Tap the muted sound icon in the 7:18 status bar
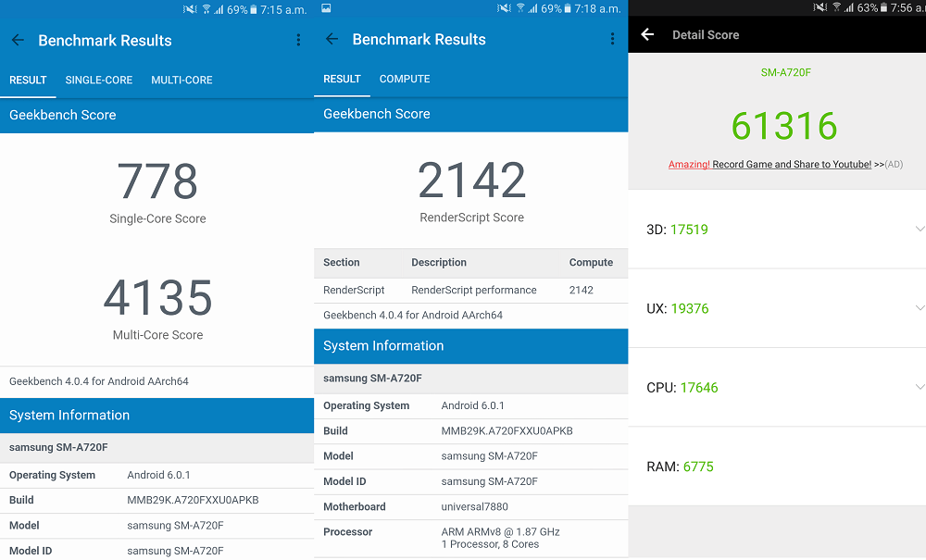Screen dimensions: 926x560 505,9
